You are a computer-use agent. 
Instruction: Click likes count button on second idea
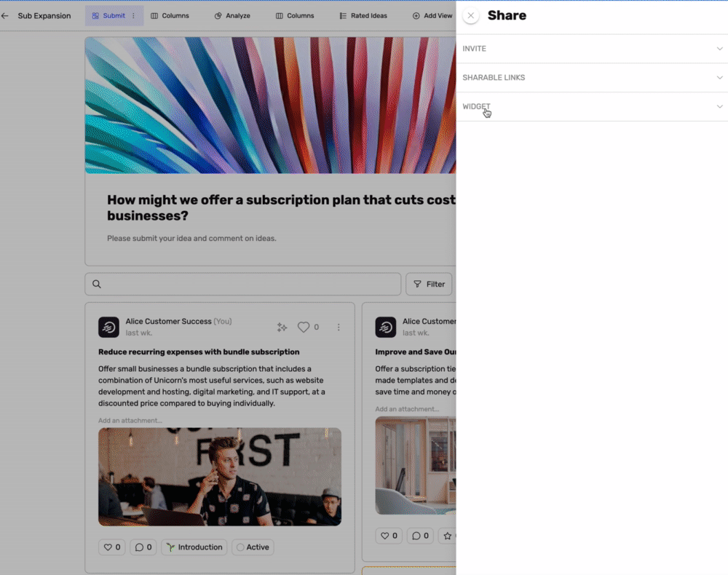click(389, 536)
